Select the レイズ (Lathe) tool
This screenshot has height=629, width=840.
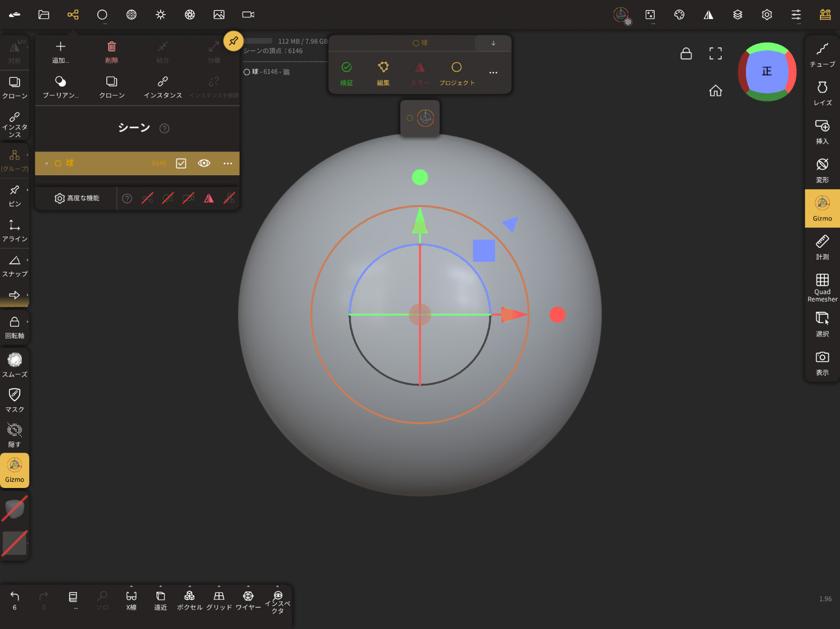pyautogui.click(x=822, y=93)
